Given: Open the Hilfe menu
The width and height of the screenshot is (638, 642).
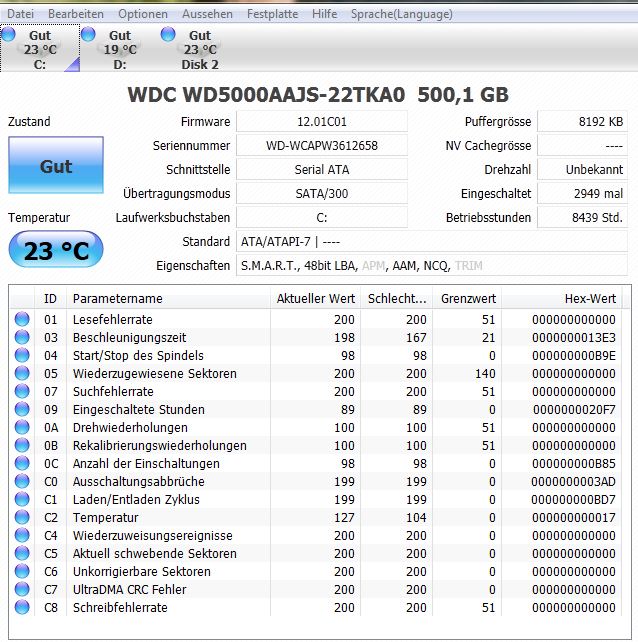Looking at the screenshot, I should [324, 14].
